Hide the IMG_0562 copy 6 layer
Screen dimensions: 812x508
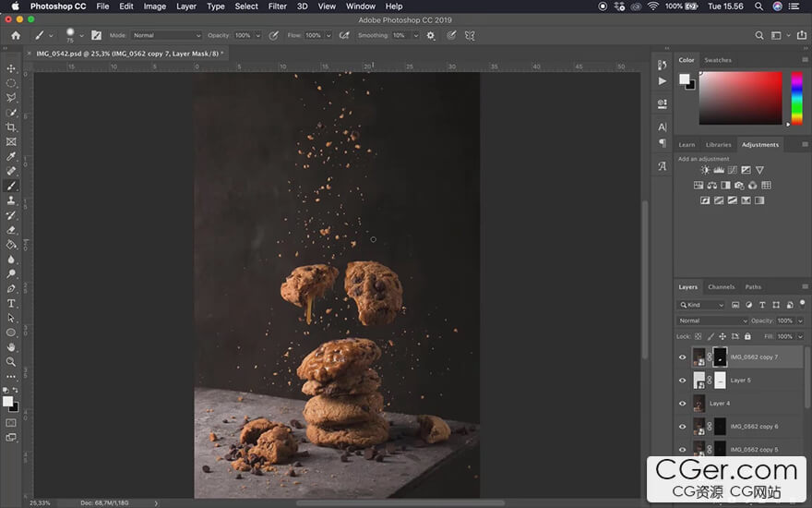(682, 427)
